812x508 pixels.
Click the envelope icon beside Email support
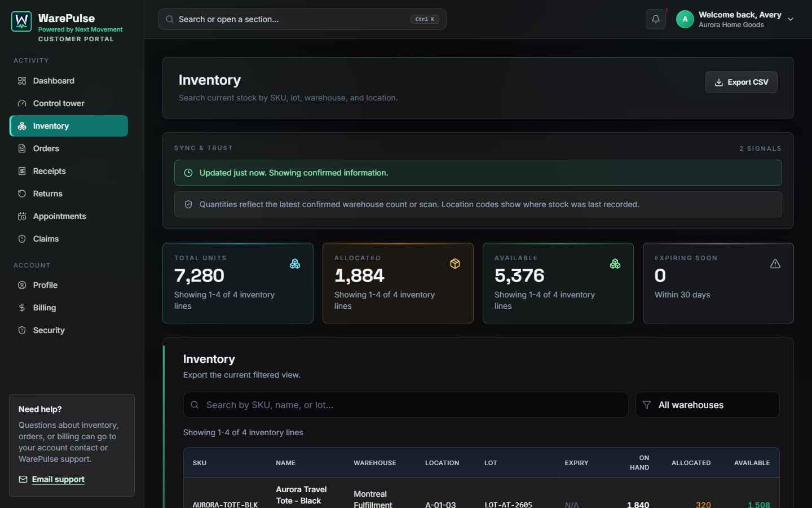click(x=23, y=479)
